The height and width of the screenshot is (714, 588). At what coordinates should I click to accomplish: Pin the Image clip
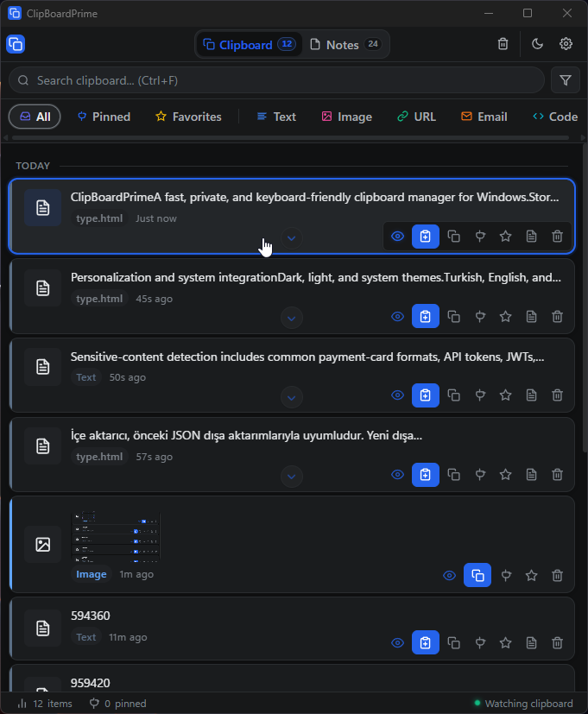point(506,576)
